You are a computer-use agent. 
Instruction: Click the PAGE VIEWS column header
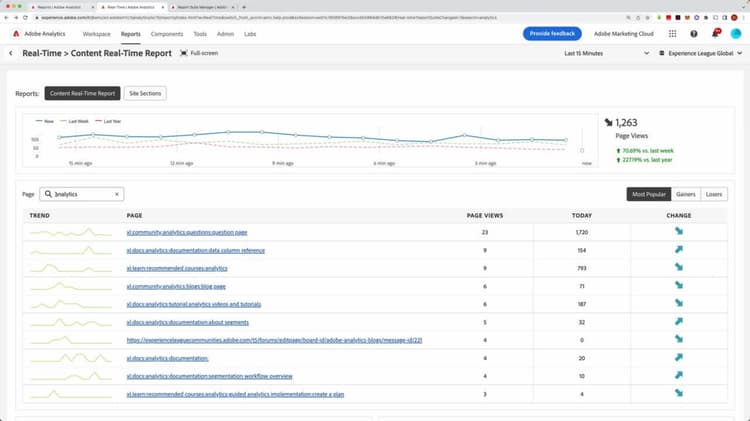point(485,216)
